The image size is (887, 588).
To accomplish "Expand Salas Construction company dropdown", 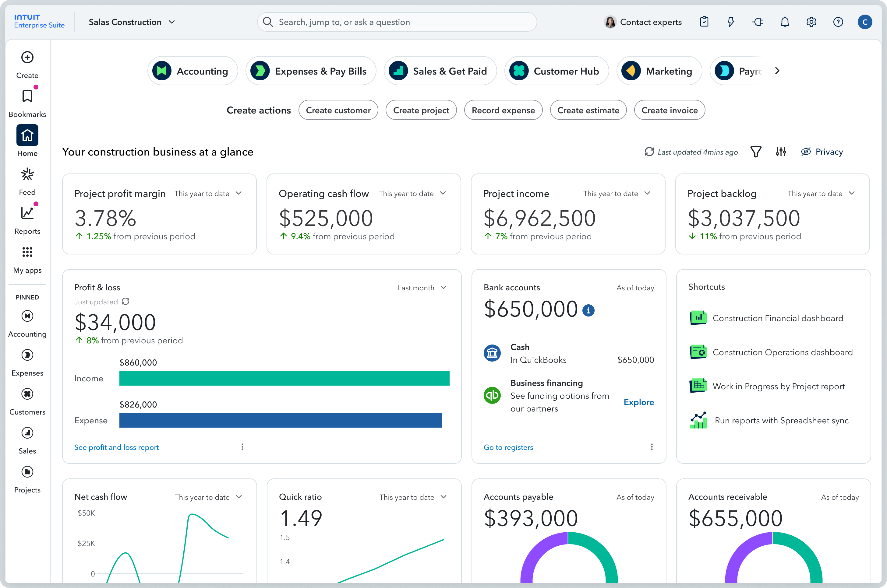I will click(x=172, y=22).
